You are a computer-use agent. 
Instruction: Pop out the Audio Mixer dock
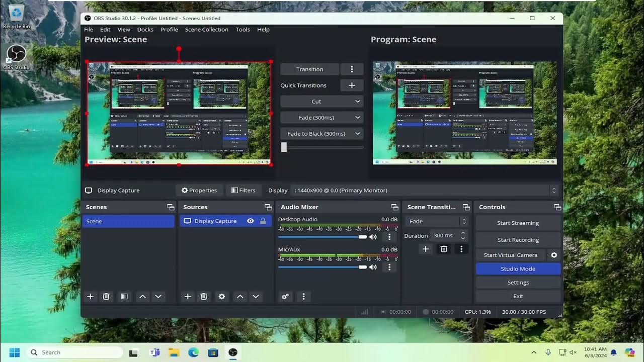coord(394,207)
